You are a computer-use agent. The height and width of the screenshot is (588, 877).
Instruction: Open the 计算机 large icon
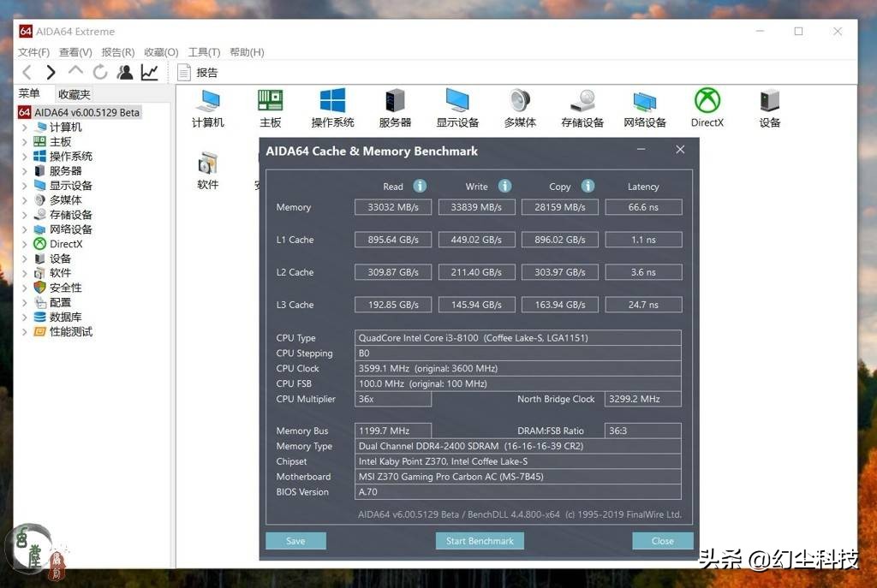[x=208, y=108]
